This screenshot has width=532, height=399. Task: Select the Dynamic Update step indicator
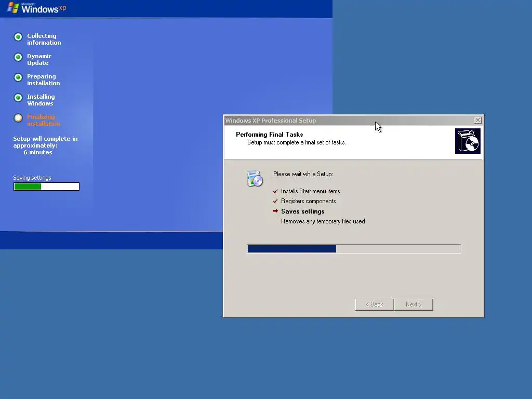point(18,57)
